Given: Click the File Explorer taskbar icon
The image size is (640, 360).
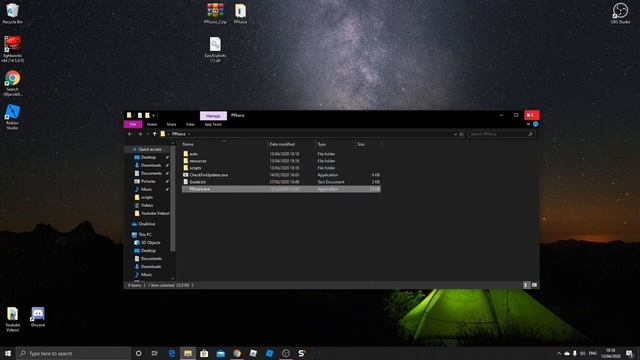Looking at the screenshot, I should [188, 353].
